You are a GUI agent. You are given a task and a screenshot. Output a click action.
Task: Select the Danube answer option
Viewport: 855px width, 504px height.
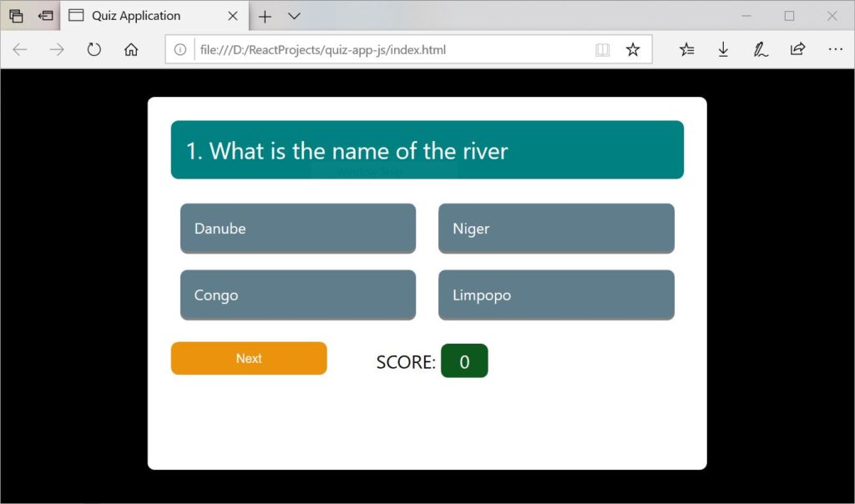pyautogui.click(x=297, y=228)
